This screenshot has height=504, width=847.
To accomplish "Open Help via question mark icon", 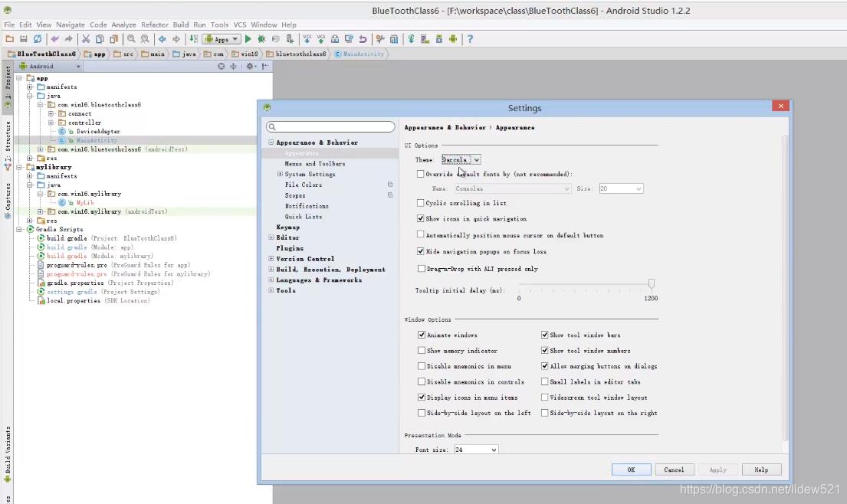I will (x=470, y=39).
